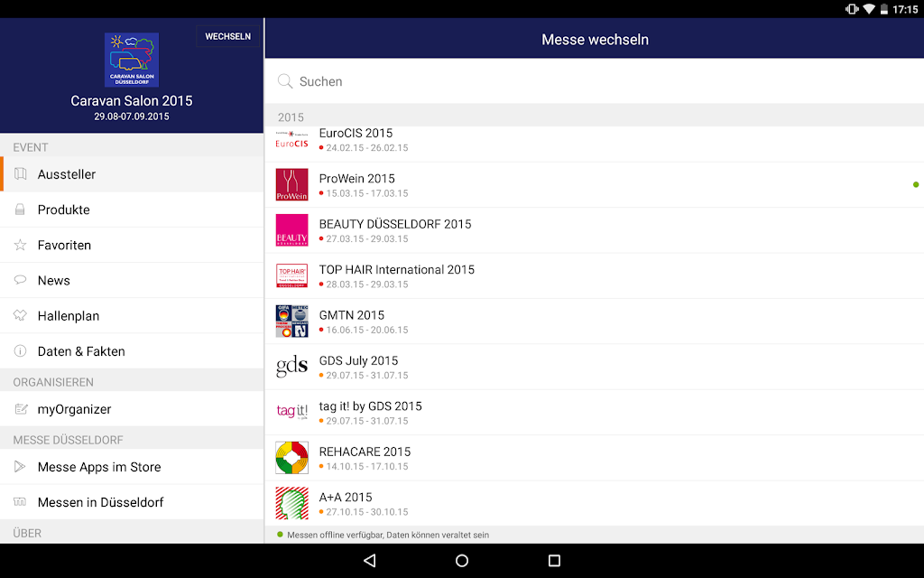Choose the EuroCIS 2015 trade fair
This screenshot has height=578, width=924.
point(595,144)
